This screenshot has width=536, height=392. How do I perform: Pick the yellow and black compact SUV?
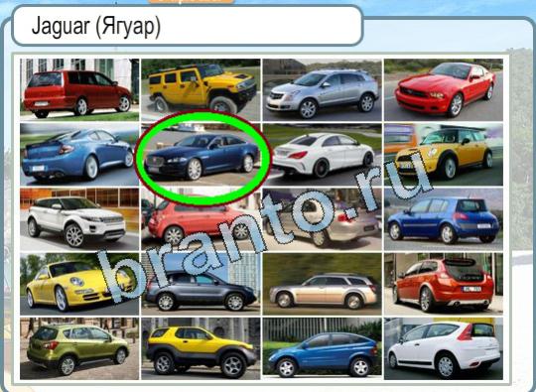click(x=201, y=348)
